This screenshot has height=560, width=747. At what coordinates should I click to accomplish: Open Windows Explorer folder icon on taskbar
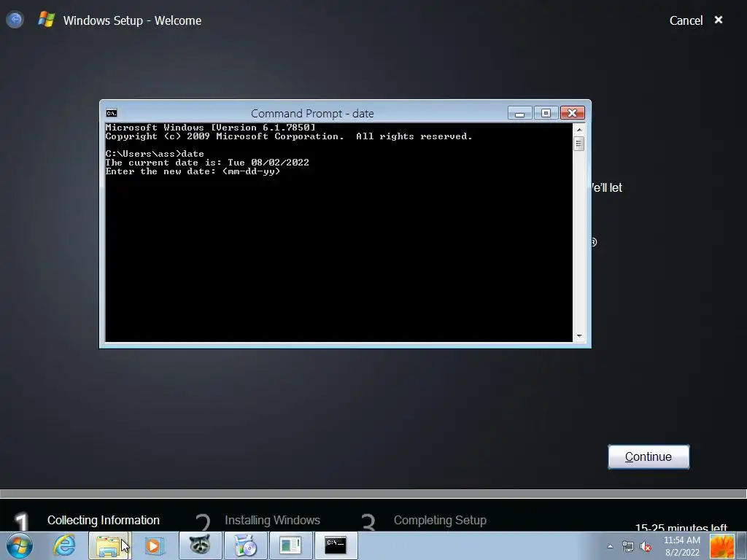click(109, 545)
